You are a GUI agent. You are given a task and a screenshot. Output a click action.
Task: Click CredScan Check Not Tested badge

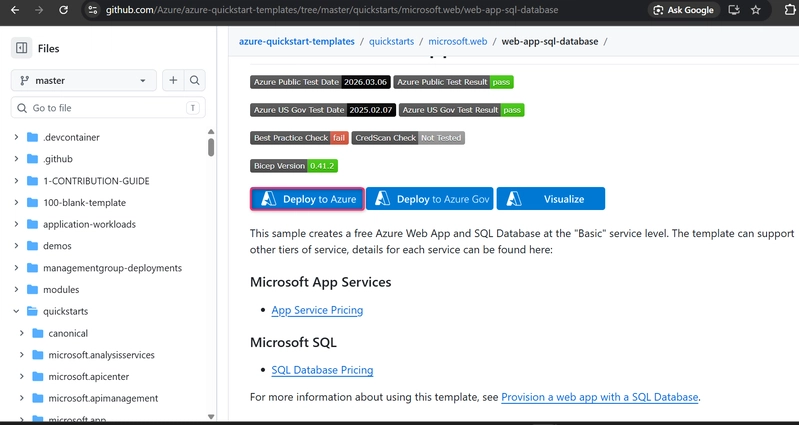point(408,138)
